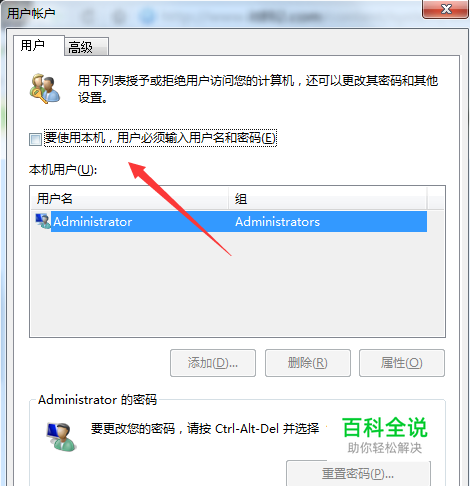Image resolution: width=470 pixels, height=486 pixels.
Task: Click the 要使用本机，用户必须输入用户名和密码(E) label text
Action: [x=160, y=138]
